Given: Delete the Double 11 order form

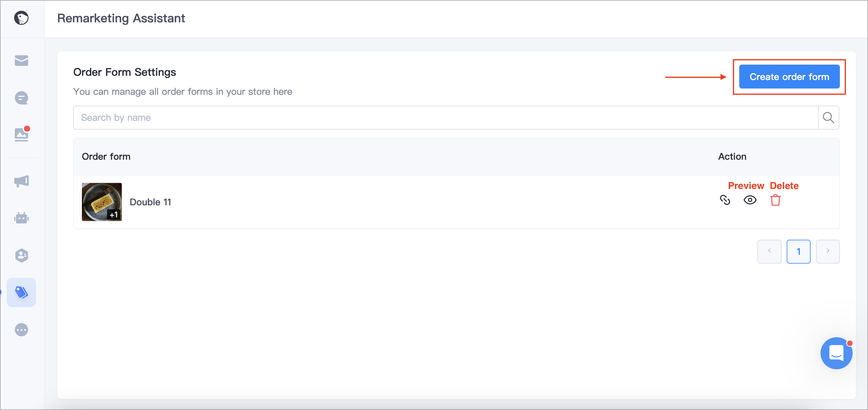Looking at the screenshot, I should 775,200.
